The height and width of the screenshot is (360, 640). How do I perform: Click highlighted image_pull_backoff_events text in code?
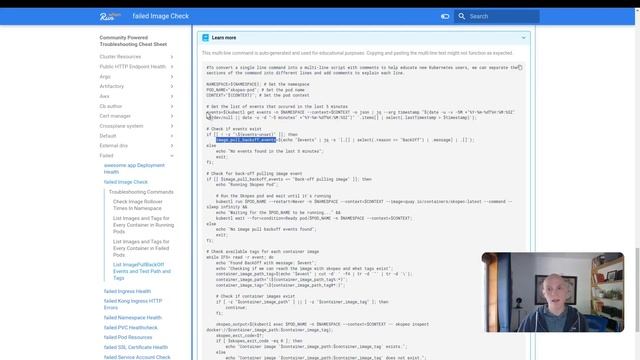point(246,140)
